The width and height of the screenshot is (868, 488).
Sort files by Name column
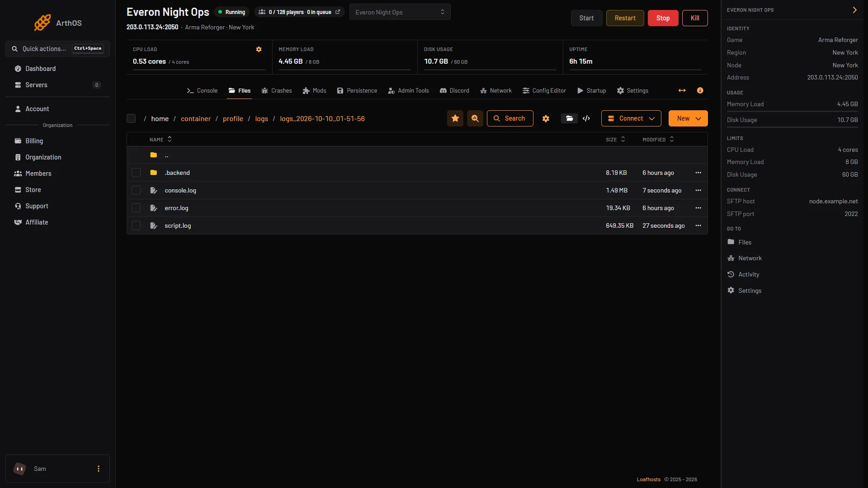160,139
